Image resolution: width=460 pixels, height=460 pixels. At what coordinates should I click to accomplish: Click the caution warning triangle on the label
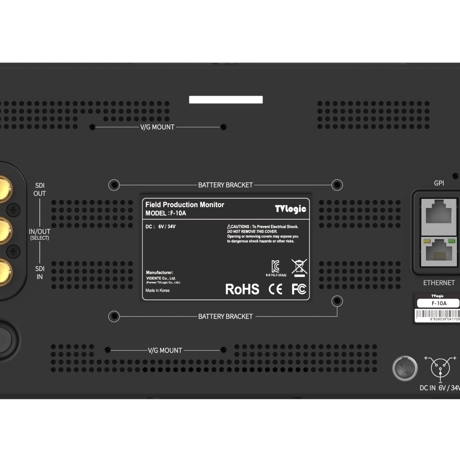point(229,226)
